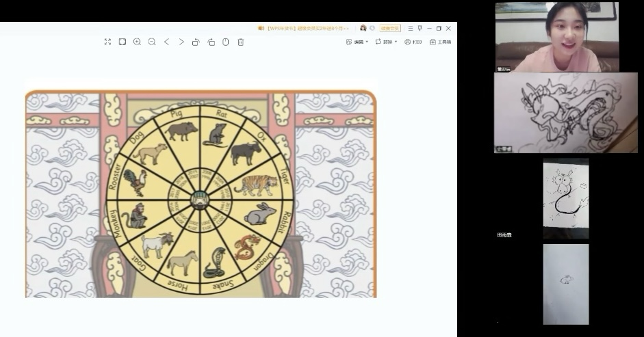Screen dimensions: 644x337
Task: Go to the next image
Action: coord(181,42)
